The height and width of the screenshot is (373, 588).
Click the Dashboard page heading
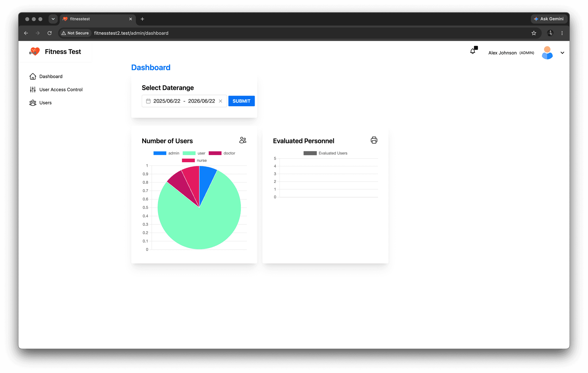(151, 67)
